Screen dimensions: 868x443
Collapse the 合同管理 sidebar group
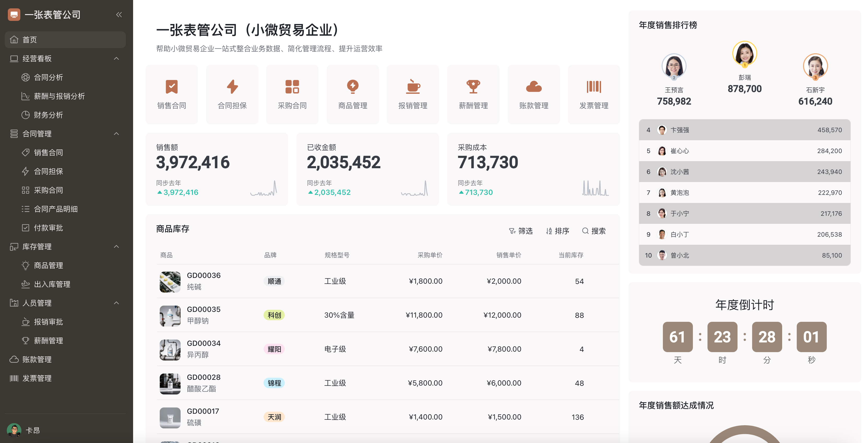click(x=116, y=134)
